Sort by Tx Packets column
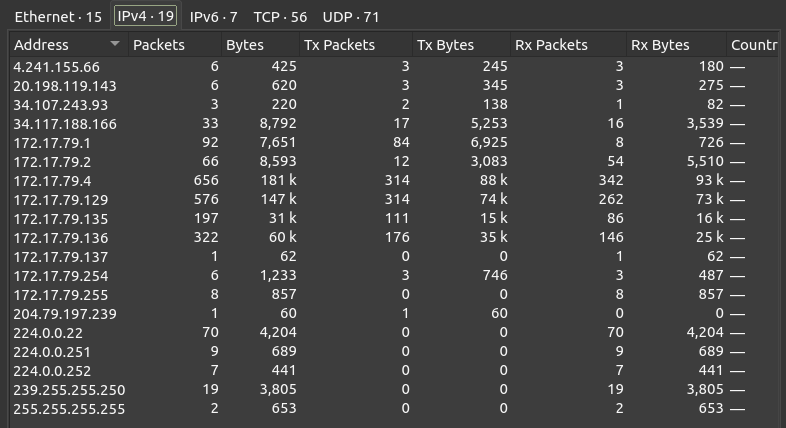The width and height of the screenshot is (786, 428). [x=339, y=45]
